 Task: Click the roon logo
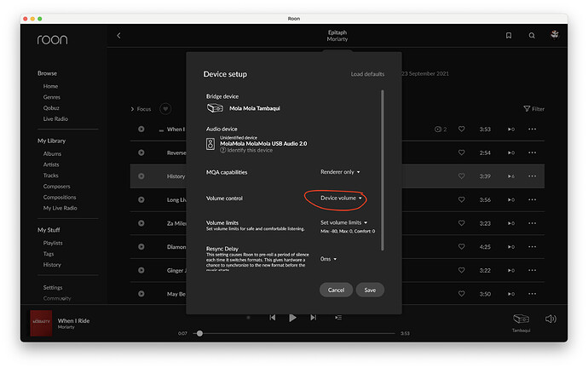point(52,40)
